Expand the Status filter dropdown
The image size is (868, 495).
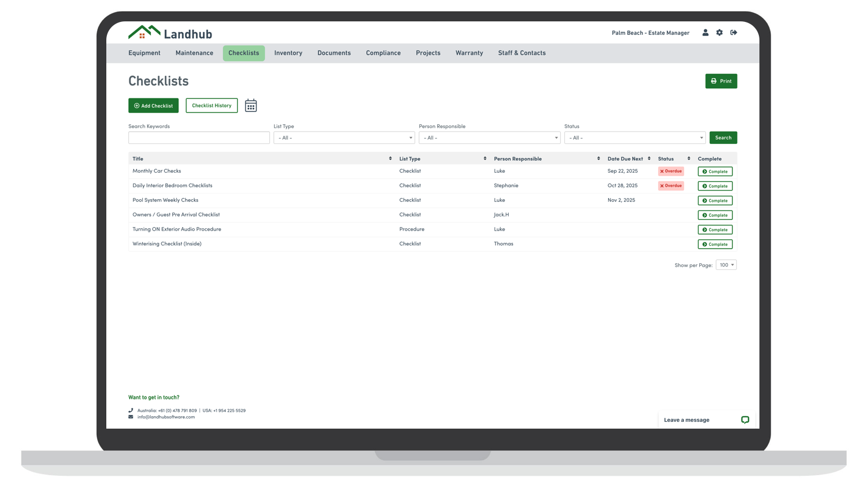click(635, 138)
